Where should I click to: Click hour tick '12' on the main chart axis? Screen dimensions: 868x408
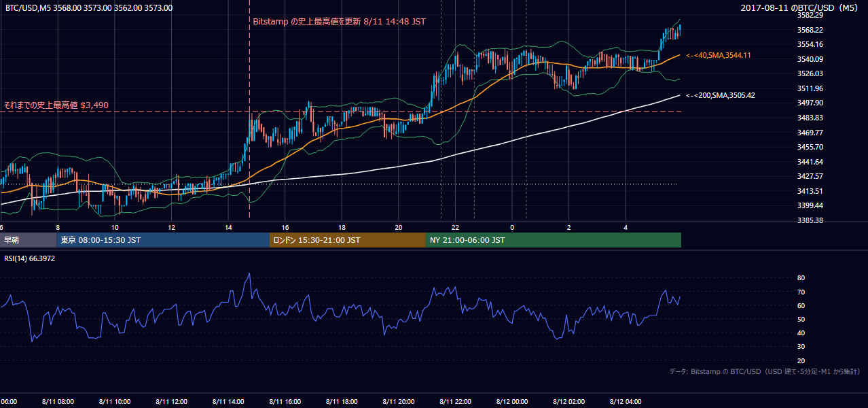click(x=172, y=228)
